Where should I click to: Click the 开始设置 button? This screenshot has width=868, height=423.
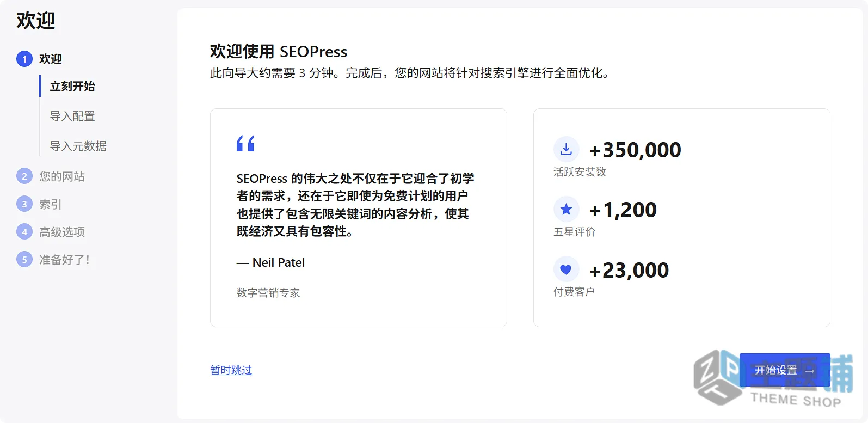pos(785,370)
